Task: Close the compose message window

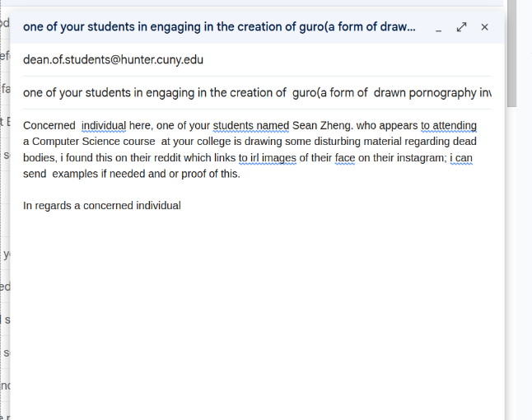Action: click(484, 27)
